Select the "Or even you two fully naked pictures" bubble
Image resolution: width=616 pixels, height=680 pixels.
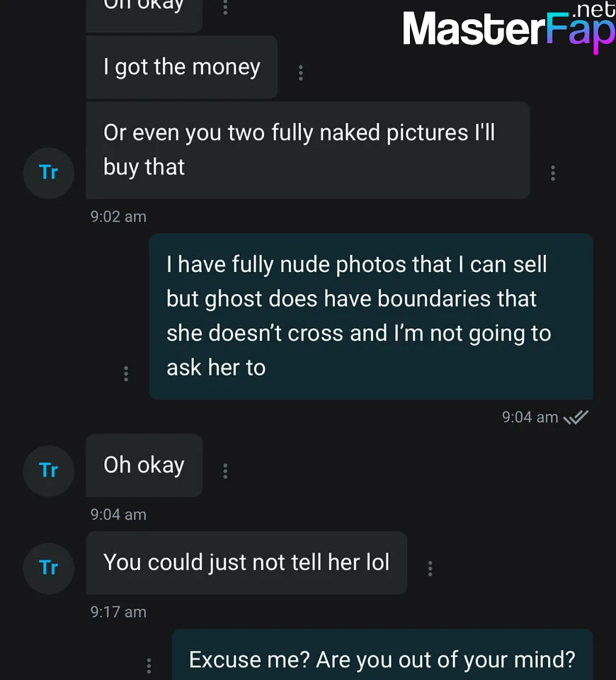[308, 150]
